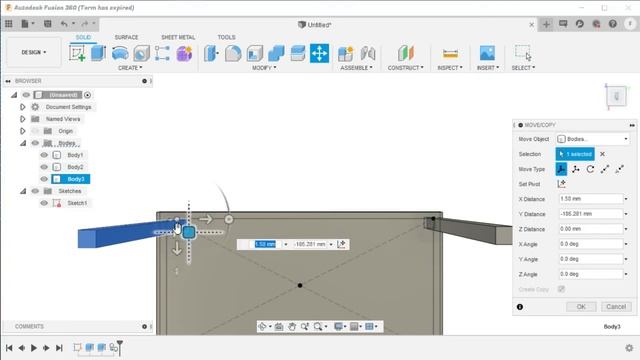
Task: Choose Point to Position move type
Action: click(x=620, y=169)
